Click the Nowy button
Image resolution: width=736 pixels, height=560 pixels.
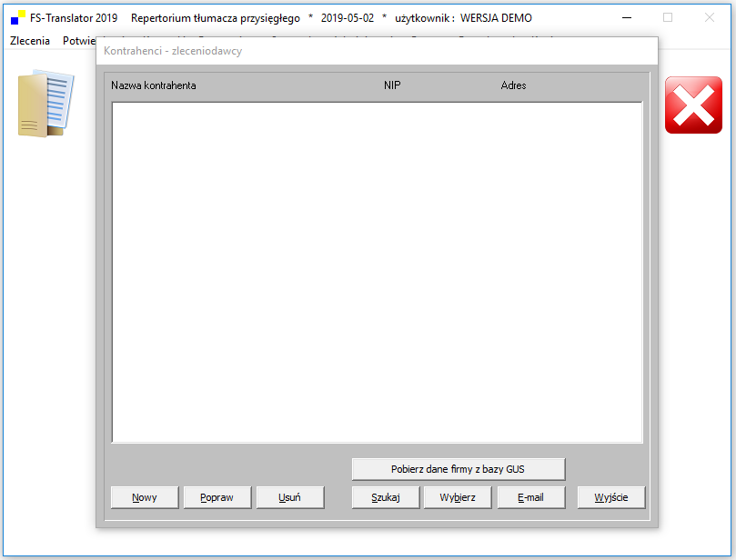(145, 497)
